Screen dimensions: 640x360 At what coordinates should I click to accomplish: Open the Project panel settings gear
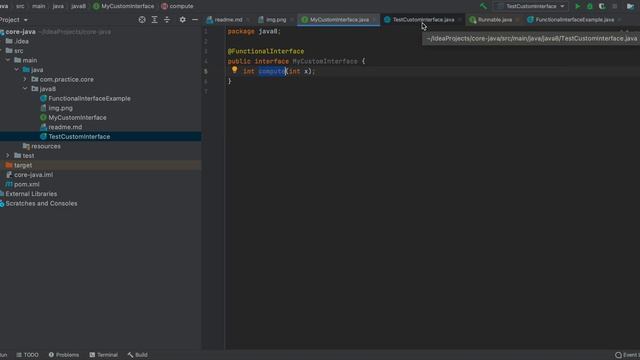[x=182, y=20]
